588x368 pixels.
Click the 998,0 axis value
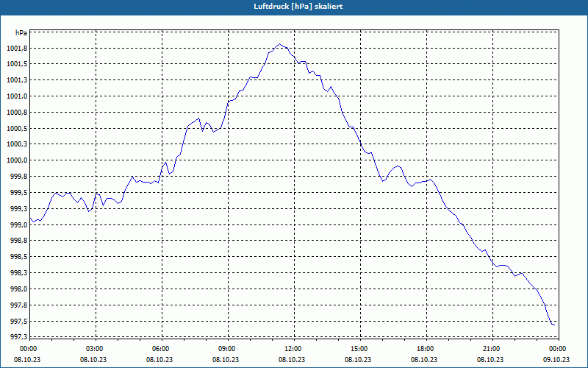coord(19,289)
